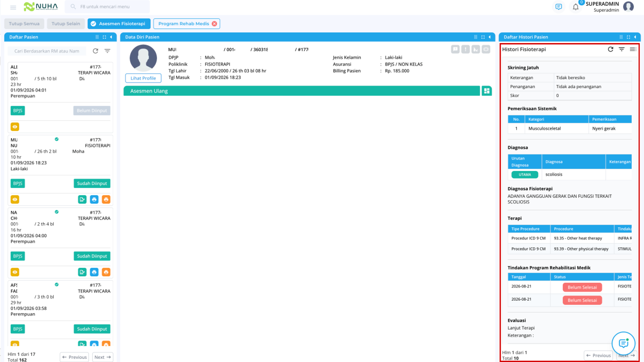
Task: Open the notification bell
Action: pos(576,7)
